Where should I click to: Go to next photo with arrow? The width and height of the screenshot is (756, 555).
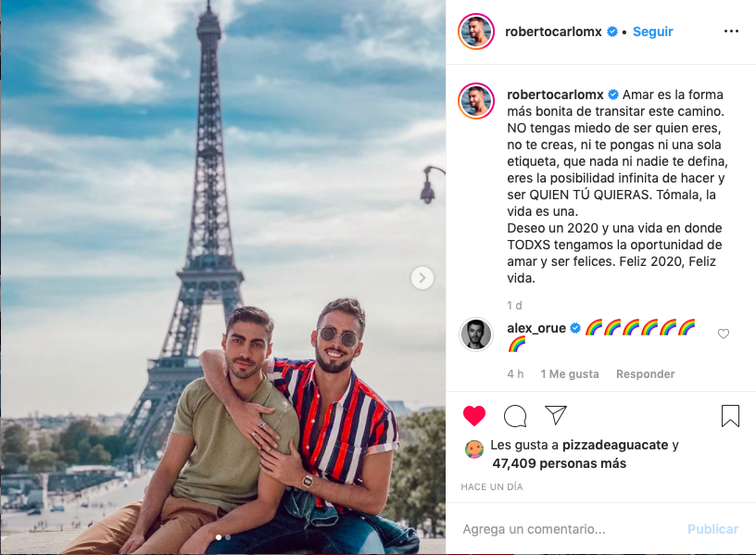pos(422,278)
